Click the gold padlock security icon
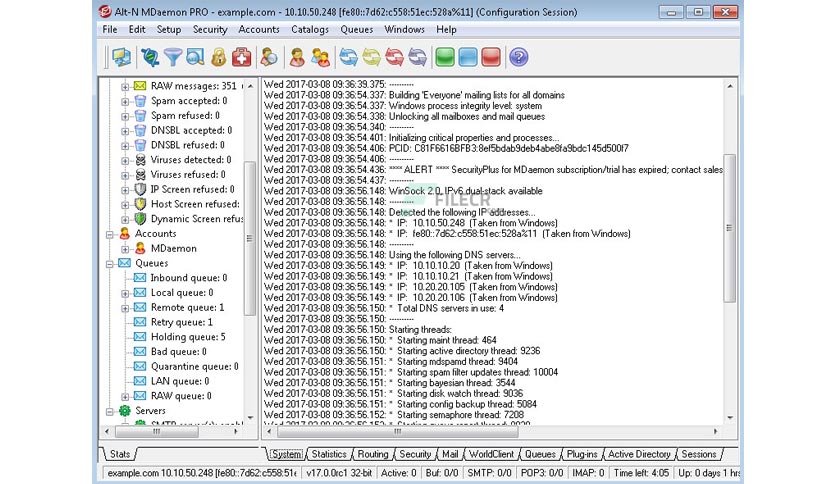Image resolution: width=836 pixels, height=484 pixels. click(x=218, y=57)
